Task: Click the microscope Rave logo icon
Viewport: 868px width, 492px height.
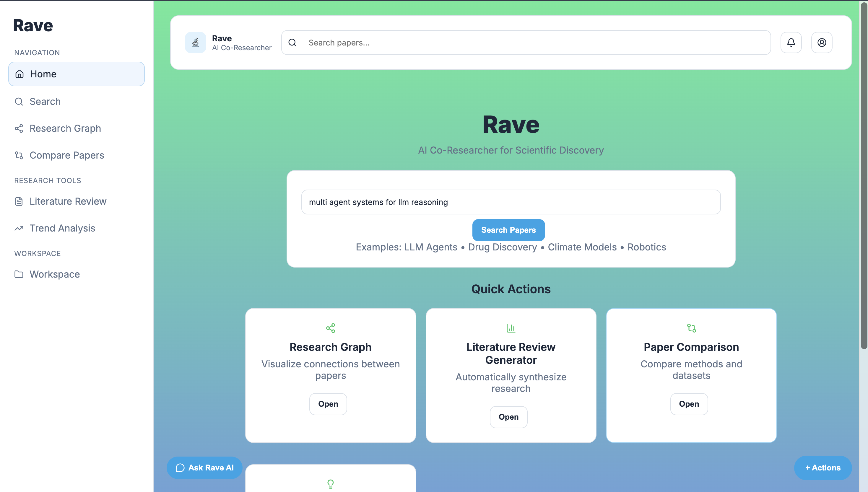Action: pos(195,43)
